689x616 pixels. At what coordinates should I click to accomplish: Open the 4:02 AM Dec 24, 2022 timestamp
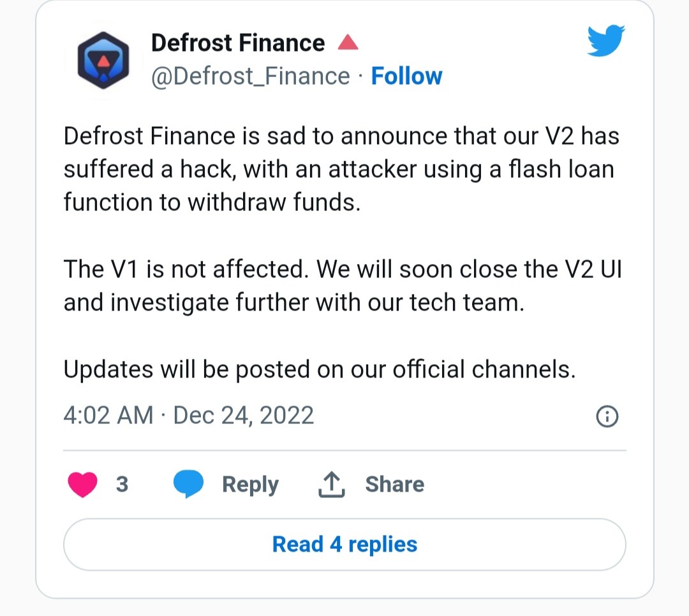(188, 415)
